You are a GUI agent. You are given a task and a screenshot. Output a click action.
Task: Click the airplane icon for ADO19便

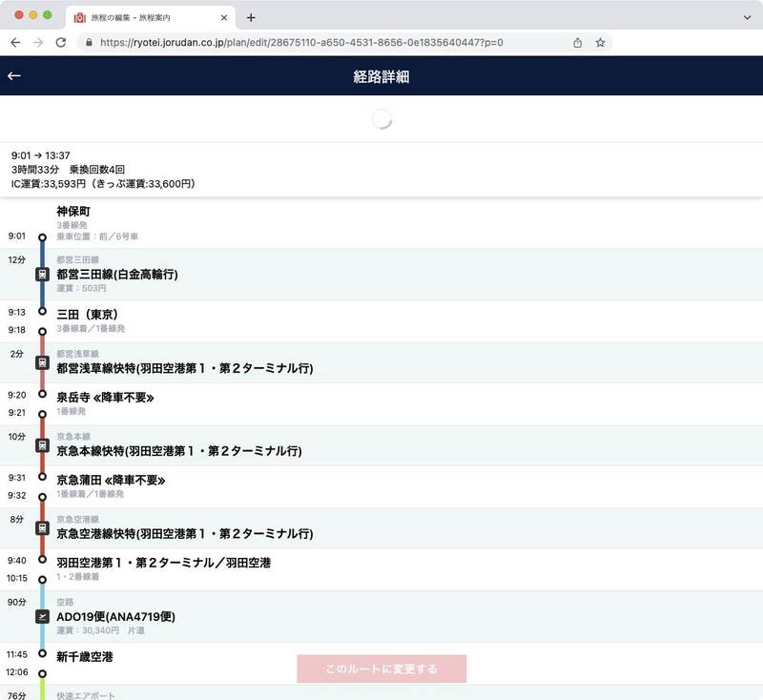42,617
